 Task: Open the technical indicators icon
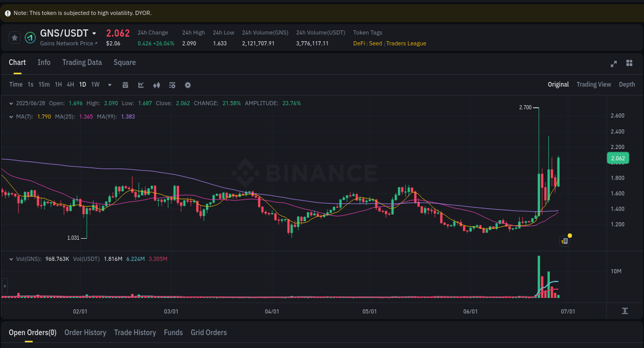point(172,85)
